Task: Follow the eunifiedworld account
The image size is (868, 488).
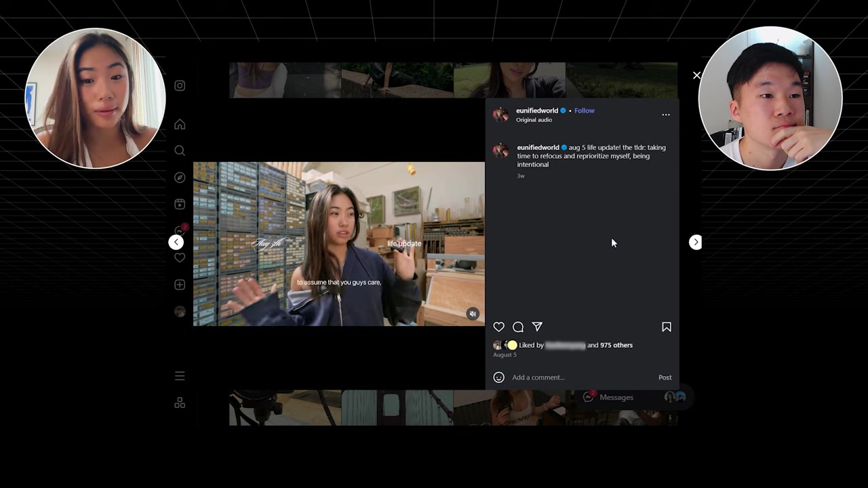Action: pyautogui.click(x=584, y=110)
